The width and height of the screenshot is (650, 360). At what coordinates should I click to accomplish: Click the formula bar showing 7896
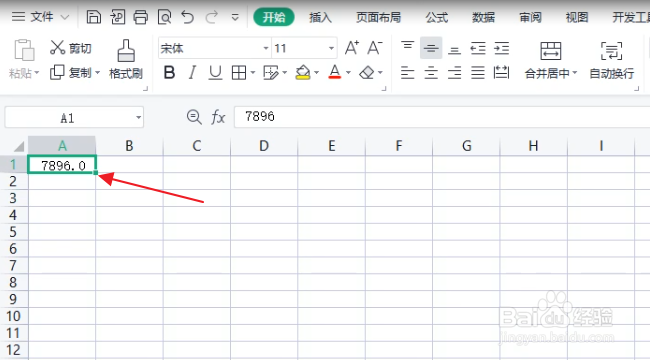(x=442, y=117)
